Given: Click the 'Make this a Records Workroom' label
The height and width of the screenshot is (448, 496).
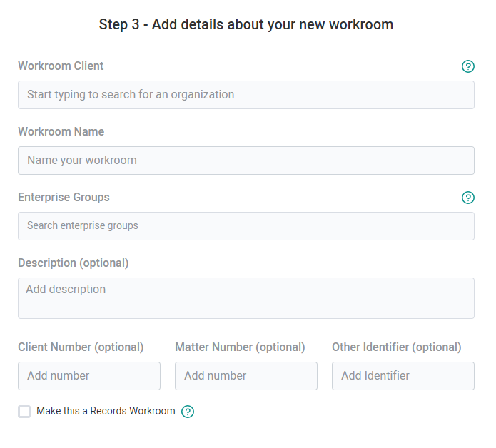Looking at the screenshot, I should [x=106, y=411].
